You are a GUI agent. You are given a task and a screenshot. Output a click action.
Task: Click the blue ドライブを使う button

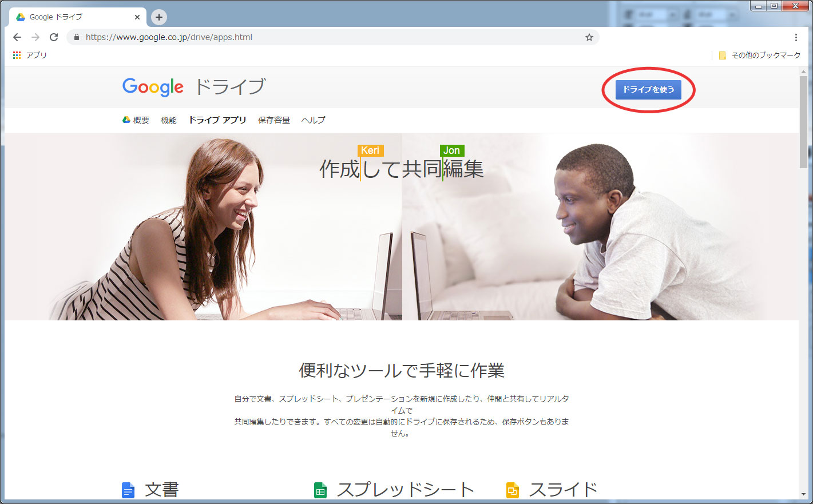[x=648, y=89]
